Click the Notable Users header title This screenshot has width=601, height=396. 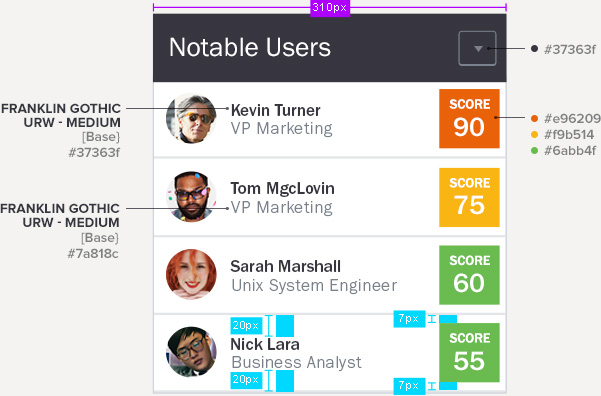[x=250, y=48]
